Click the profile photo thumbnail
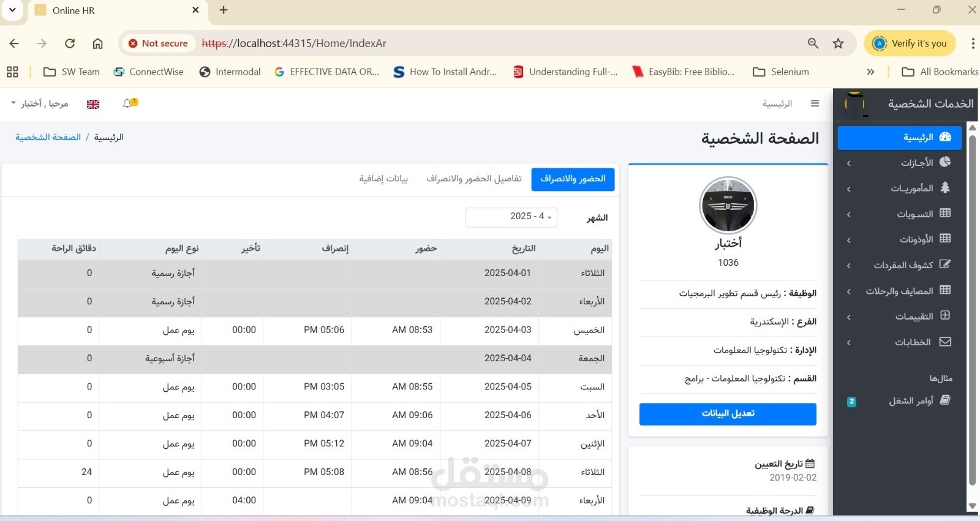The image size is (980, 521). pyautogui.click(x=728, y=206)
